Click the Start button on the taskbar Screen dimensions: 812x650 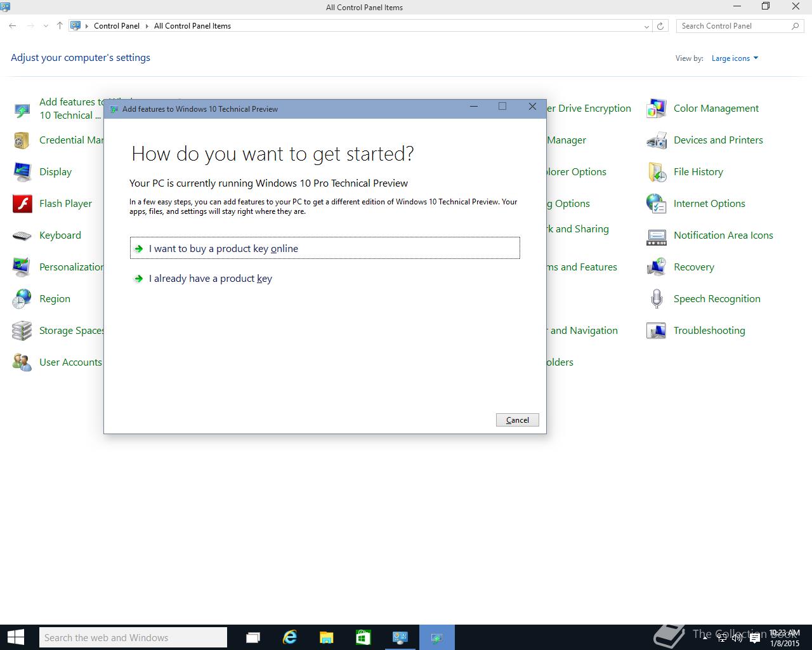pyautogui.click(x=15, y=637)
